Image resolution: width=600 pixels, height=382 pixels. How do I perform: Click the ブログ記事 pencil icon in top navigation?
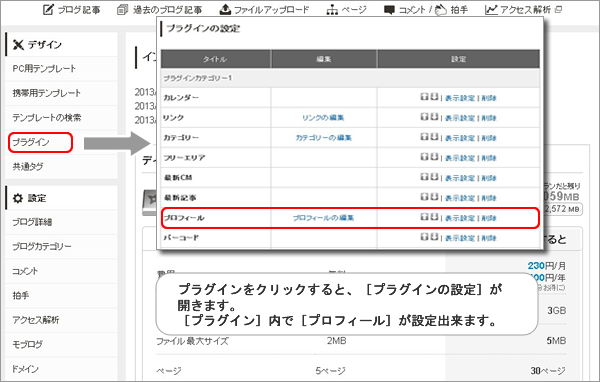[x=48, y=10]
